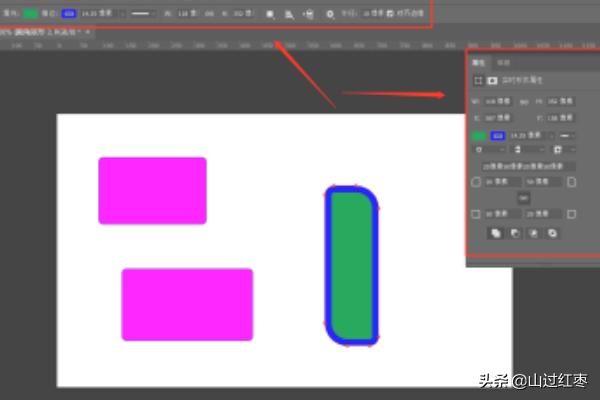Open path operations in the options bar
Viewport: 600px width, 400px height.
click(x=270, y=14)
